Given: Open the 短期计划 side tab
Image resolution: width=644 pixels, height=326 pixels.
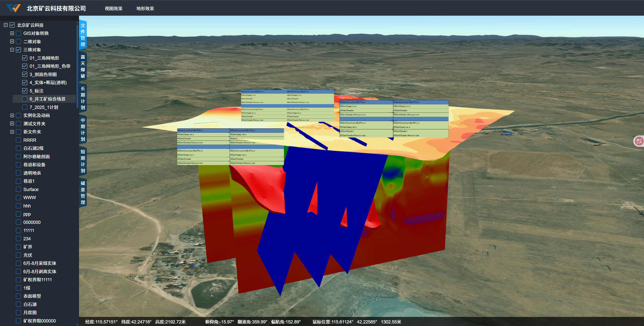Looking at the screenshot, I should click(83, 161).
